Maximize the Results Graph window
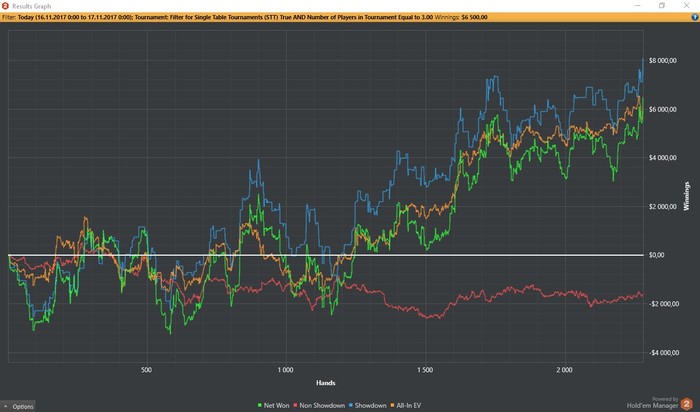 coord(662,6)
